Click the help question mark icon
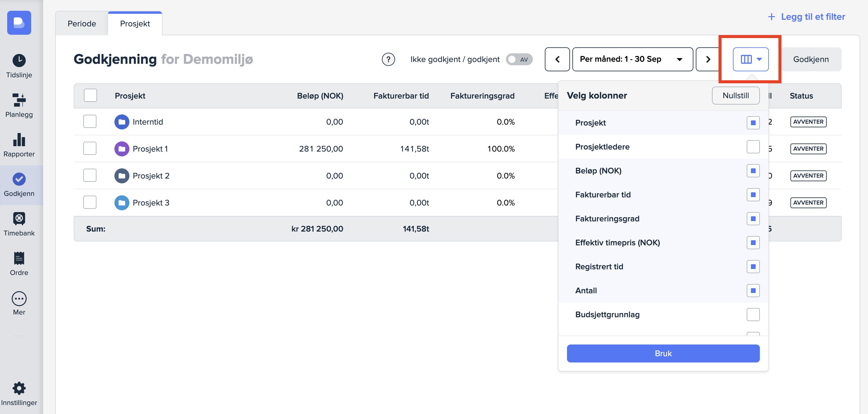Viewport: 868px width, 414px height. pyautogui.click(x=388, y=59)
